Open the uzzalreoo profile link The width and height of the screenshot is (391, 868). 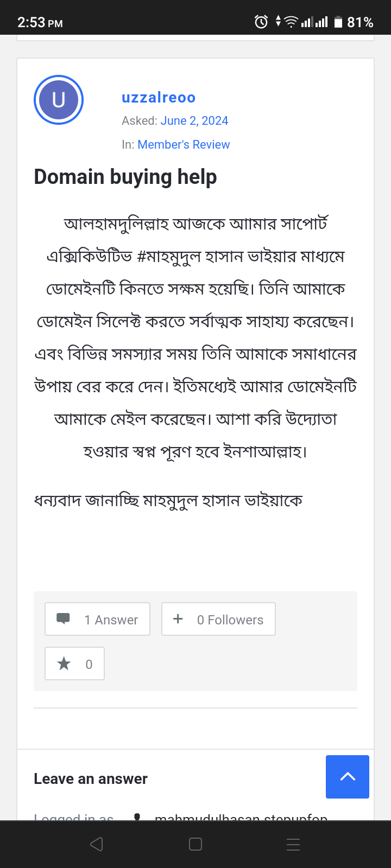click(159, 98)
